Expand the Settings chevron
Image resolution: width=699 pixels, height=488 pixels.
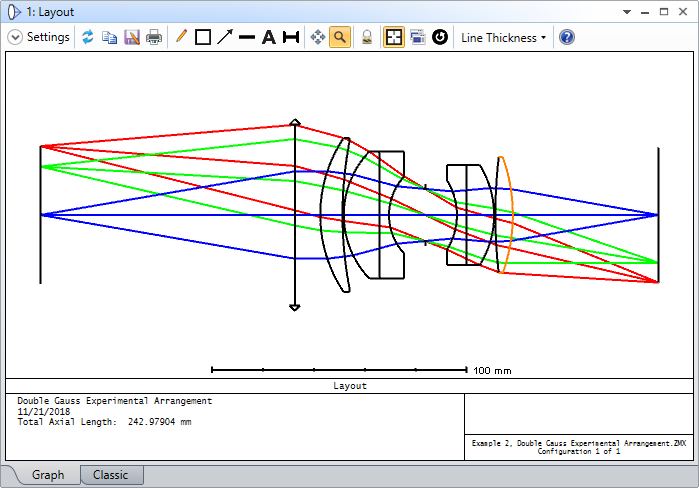(x=15, y=37)
